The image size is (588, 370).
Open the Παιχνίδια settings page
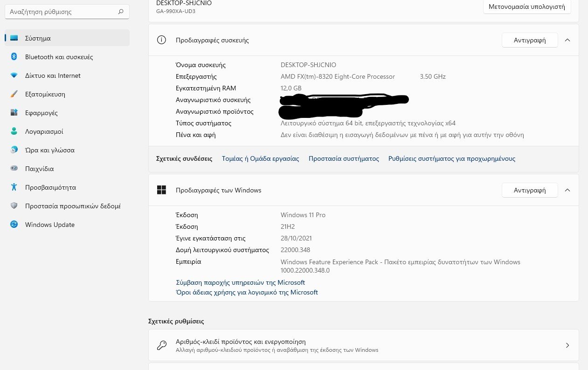tap(67, 169)
